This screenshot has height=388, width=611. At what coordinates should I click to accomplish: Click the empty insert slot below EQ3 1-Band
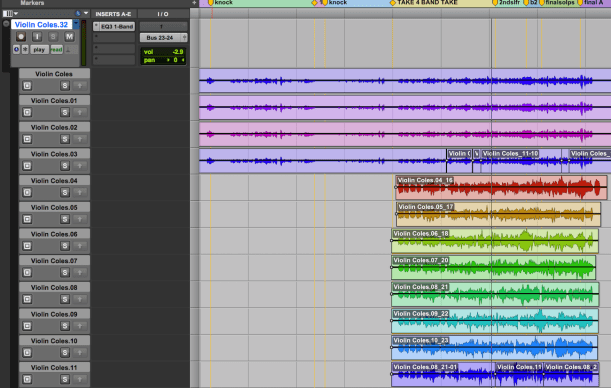[x=114, y=38]
